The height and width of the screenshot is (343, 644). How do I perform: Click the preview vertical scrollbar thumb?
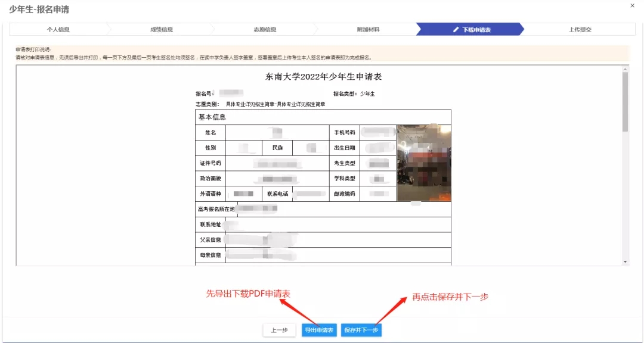[x=625, y=101]
